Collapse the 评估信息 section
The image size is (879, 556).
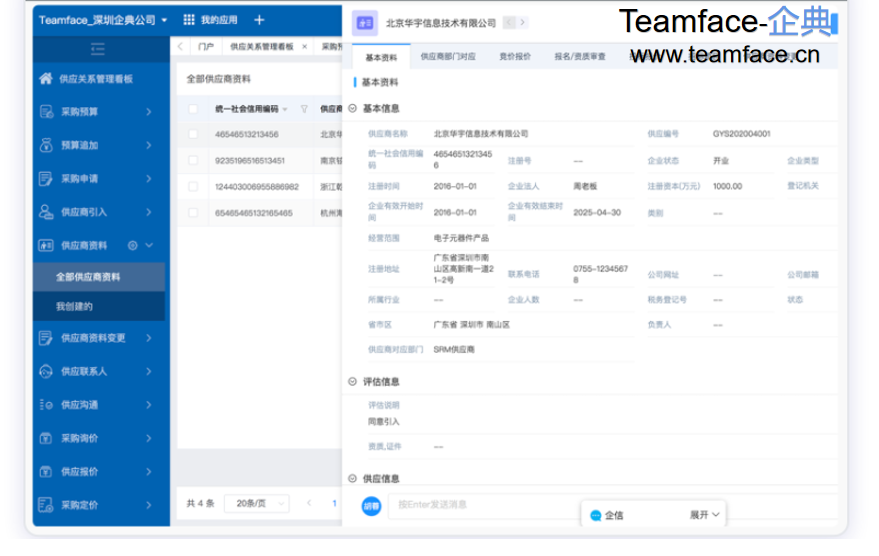point(353,382)
